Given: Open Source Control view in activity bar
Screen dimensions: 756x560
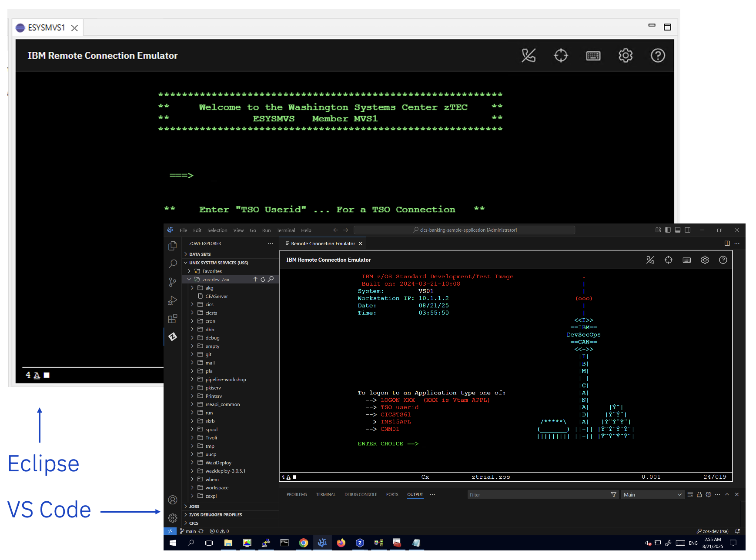Looking at the screenshot, I should click(x=173, y=282).
